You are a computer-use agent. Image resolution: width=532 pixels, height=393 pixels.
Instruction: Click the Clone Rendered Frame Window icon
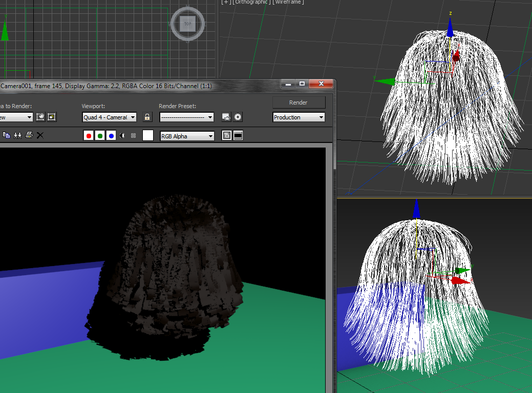18,135
